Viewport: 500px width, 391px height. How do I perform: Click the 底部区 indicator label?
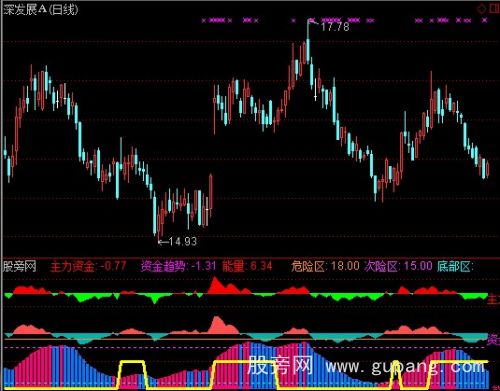click(455, 266)
